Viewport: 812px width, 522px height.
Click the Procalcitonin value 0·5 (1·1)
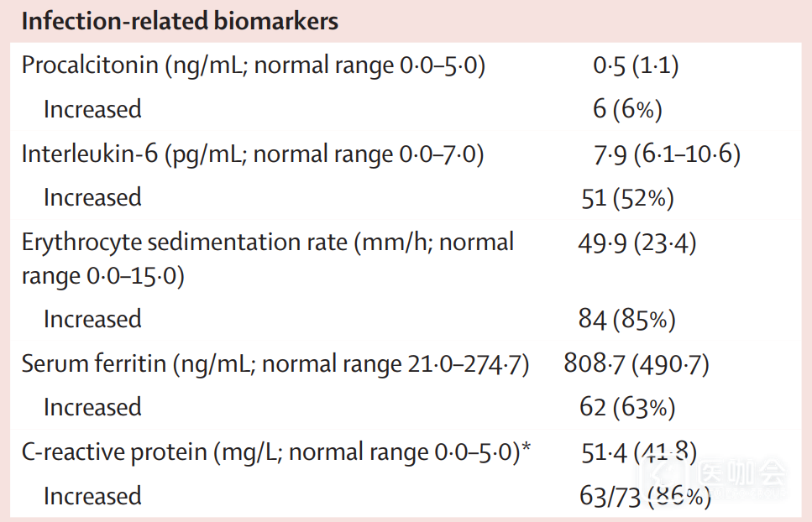click(636, 65)
